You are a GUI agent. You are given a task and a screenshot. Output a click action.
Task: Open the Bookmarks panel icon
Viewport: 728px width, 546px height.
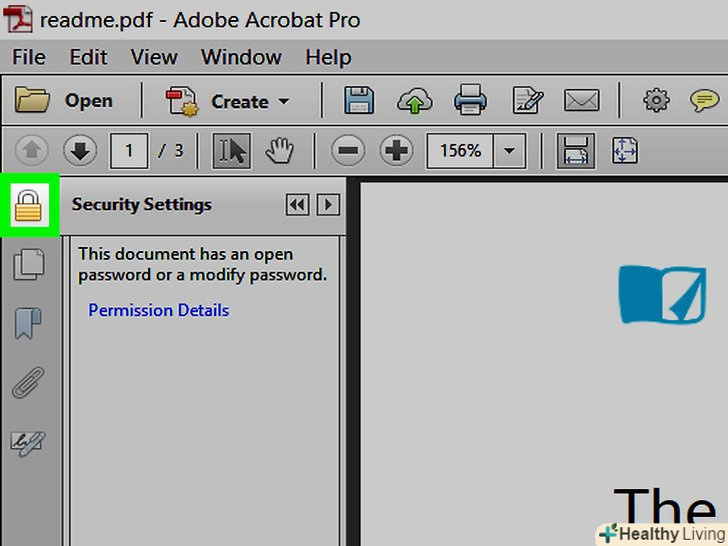pos(28,323)
